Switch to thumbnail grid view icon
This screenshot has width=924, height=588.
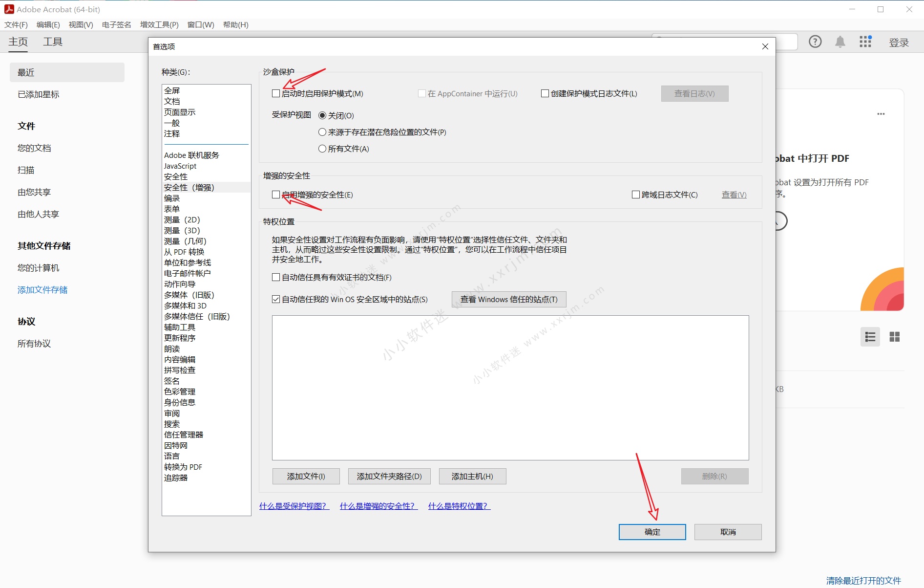coord(894,337)
